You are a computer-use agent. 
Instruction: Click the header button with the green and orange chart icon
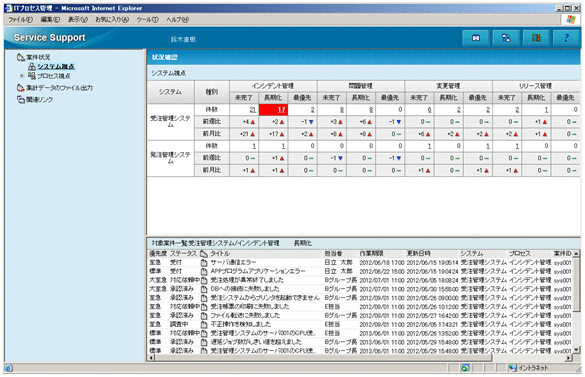coord(536,38)
